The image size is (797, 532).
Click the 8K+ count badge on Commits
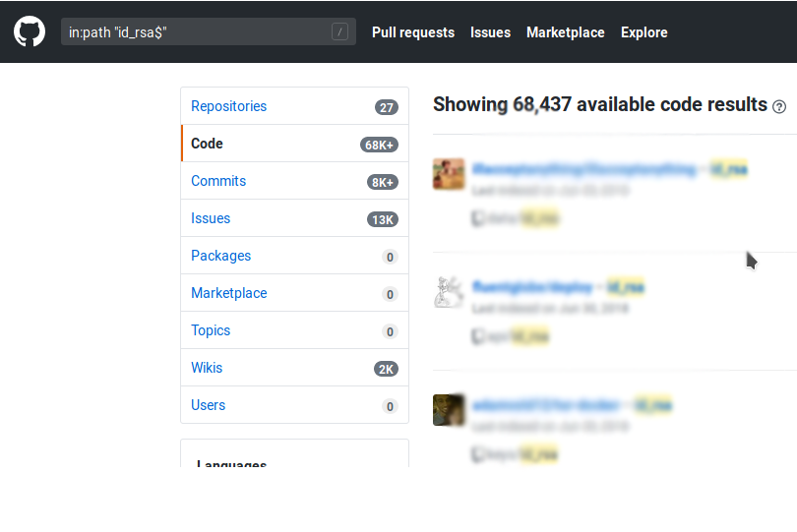[382, 182]
